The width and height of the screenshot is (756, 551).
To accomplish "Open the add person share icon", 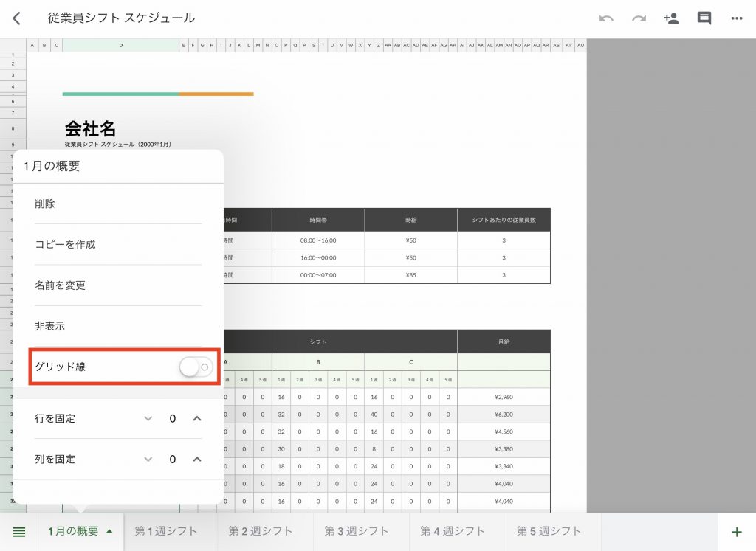I will (x=671, y=18).
